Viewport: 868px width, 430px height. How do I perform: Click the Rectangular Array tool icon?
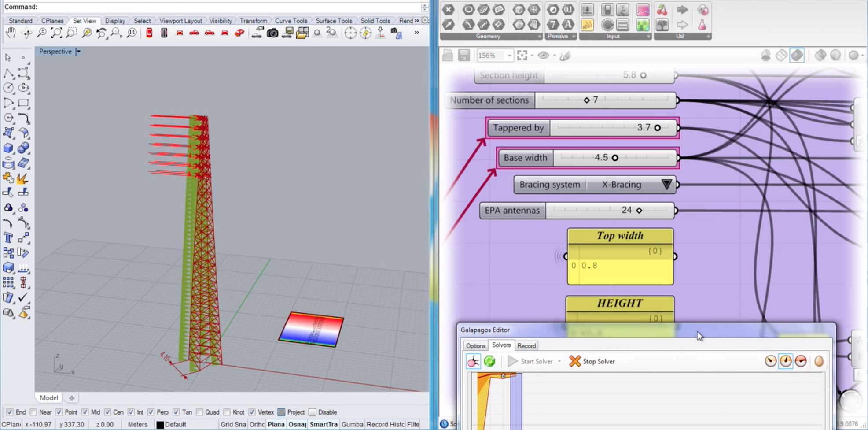(8, 282)
